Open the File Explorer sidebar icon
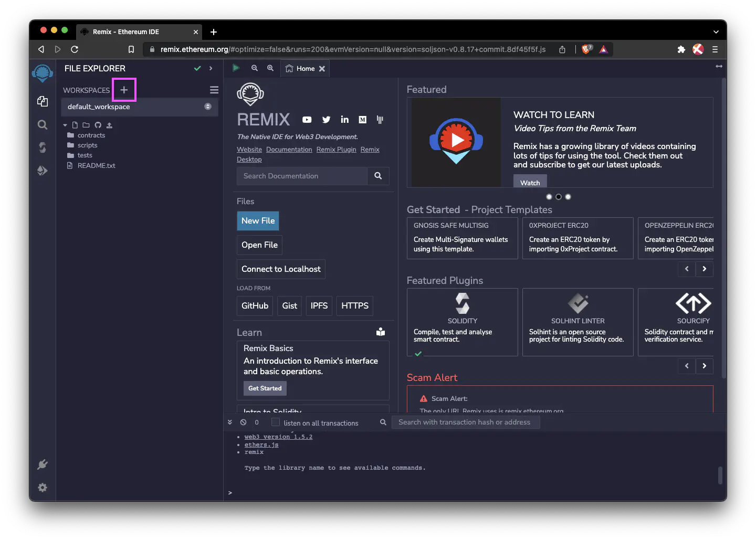Screen dimensions: 756x540 (43, 101)
